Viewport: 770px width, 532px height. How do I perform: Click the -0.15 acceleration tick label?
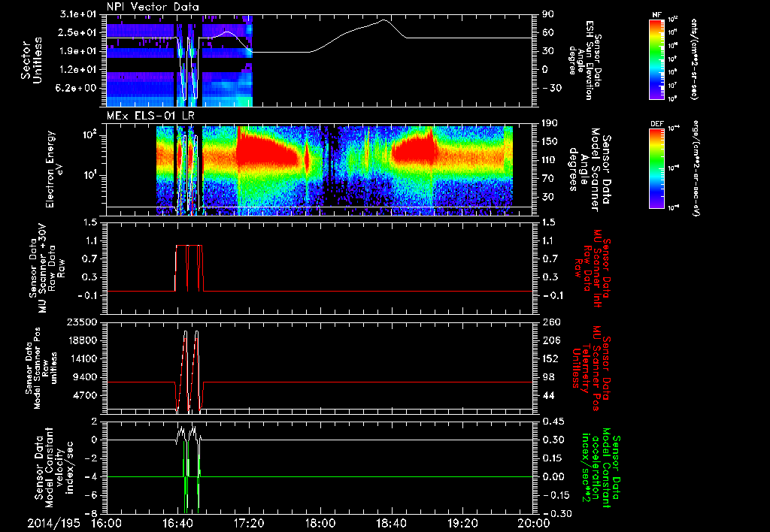[556, 495]
